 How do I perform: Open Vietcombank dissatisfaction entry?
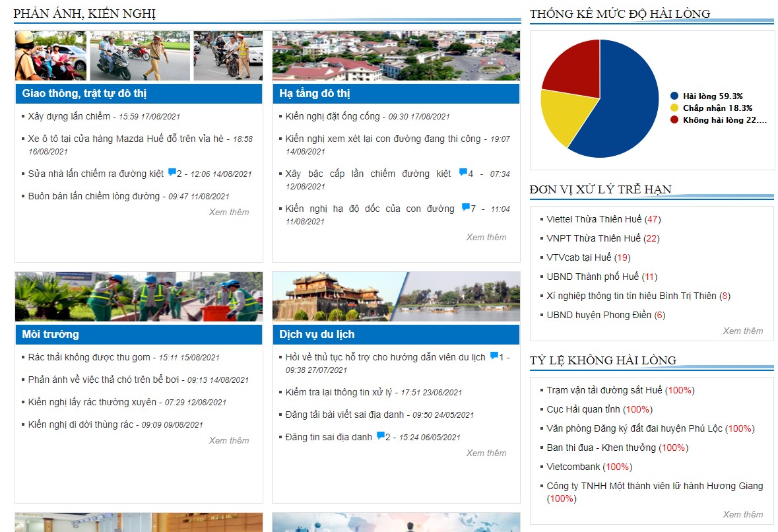[573, 467]
